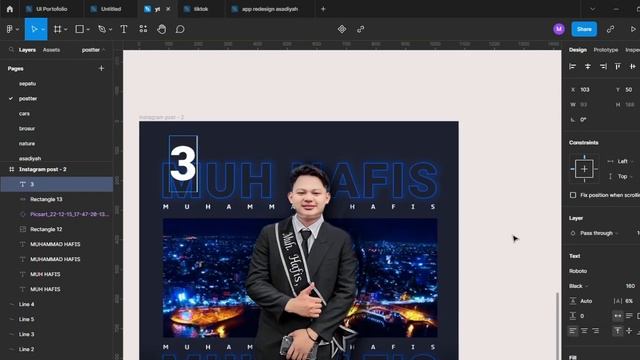This screenshot has height=360, width=640.
Task: Click Text align center icon
Action: pyautogui.click(x=584, y=331)
